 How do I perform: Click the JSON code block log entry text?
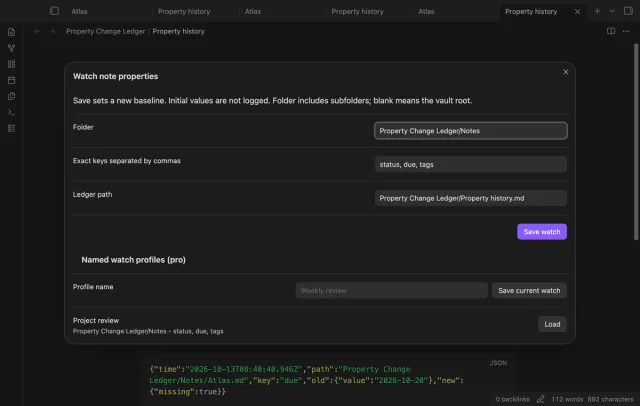[x=306, y=380]
